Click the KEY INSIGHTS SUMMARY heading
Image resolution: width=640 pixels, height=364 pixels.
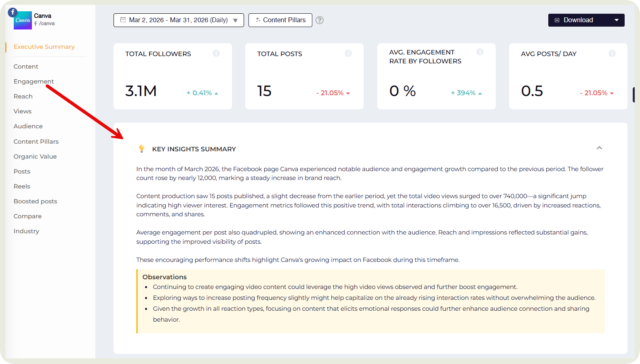click(194, 149)
